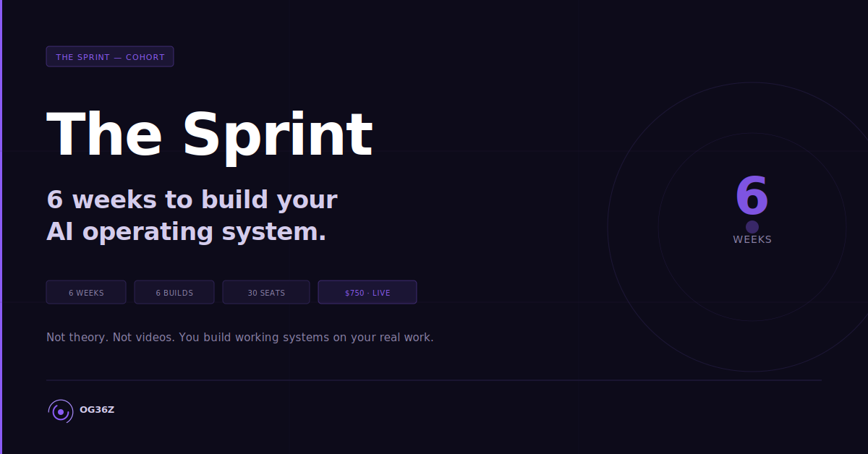Viewport: 868px width, 454px height.
Task: Click The Sprint main heading
Action: click(x=210, y=134)
